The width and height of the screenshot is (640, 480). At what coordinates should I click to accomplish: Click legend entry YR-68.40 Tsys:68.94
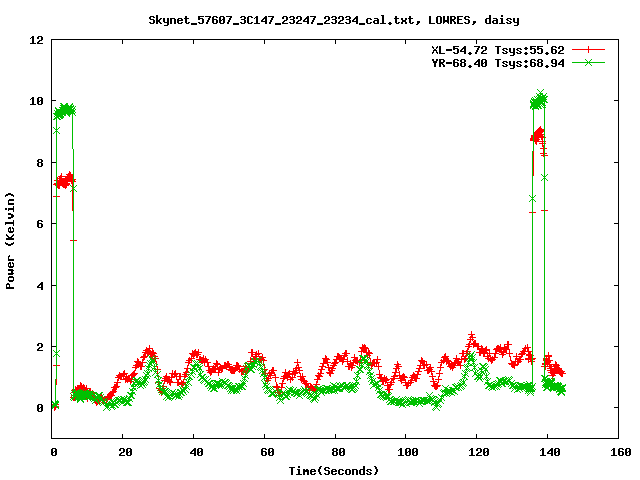click(498, 63)
